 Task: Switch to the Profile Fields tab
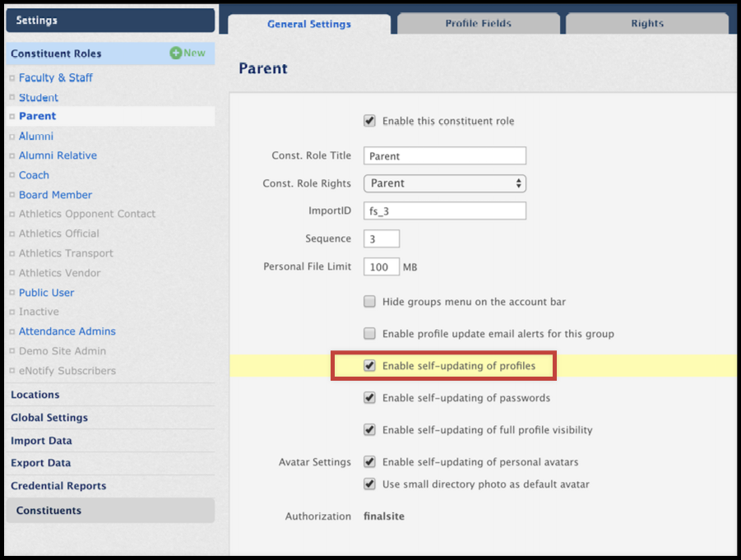[x=479, y=23]
